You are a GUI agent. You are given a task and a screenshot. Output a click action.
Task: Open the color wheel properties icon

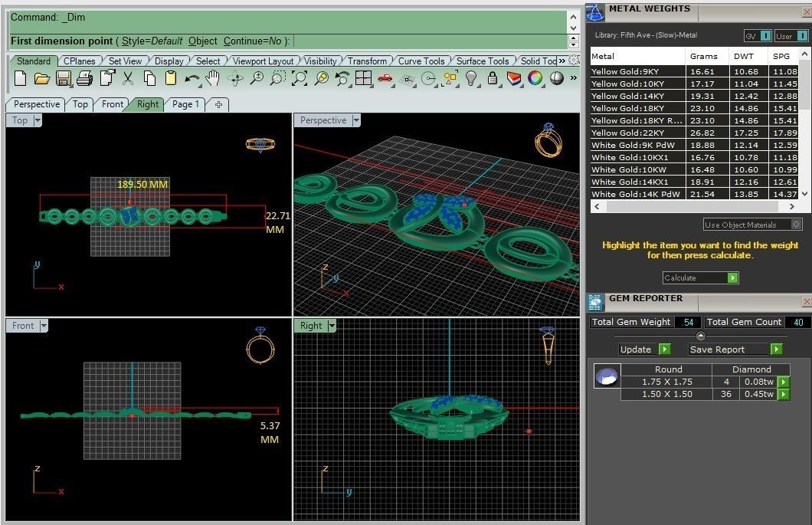coord(535,78)
